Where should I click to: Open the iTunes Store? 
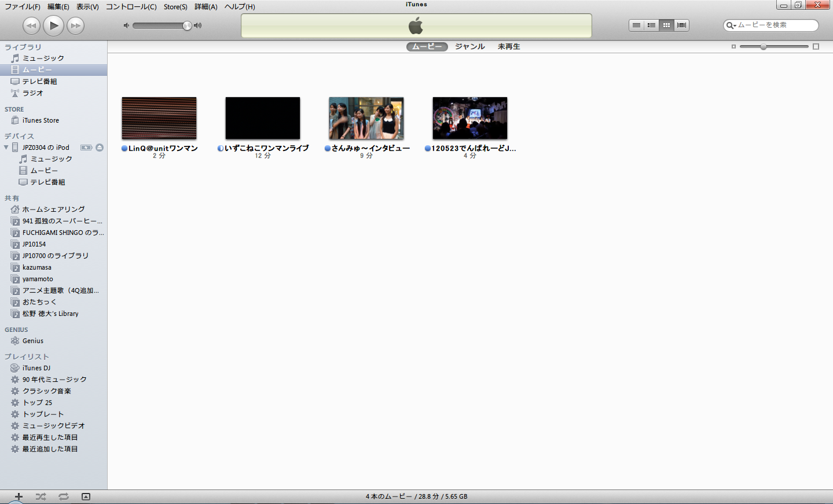(x=53, y=120)
